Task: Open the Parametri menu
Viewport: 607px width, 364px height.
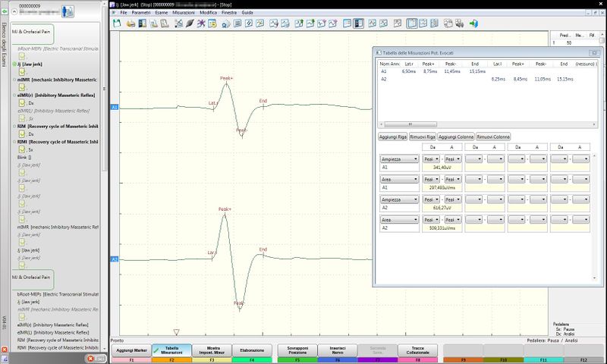Action: [140, 13]
